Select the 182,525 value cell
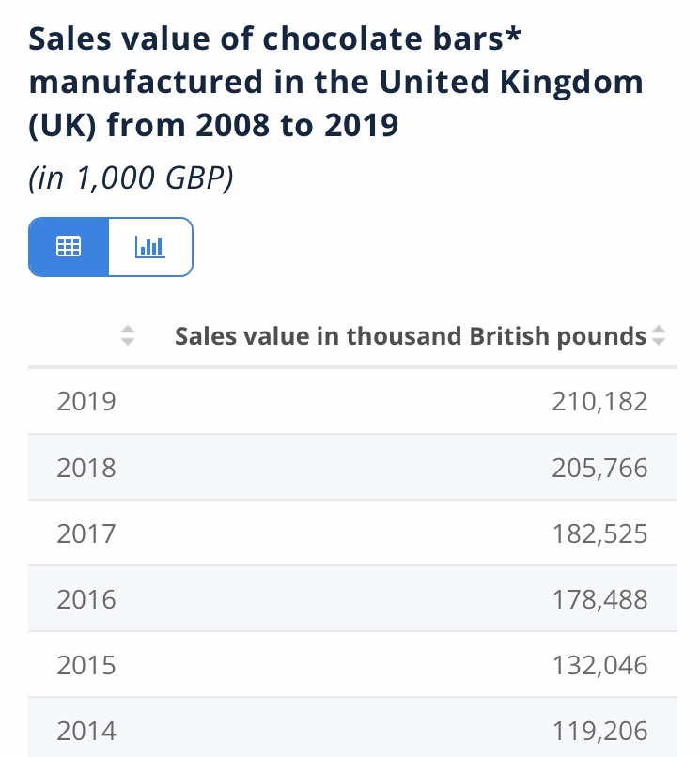The image size is (700, 757). click(599, 533)
